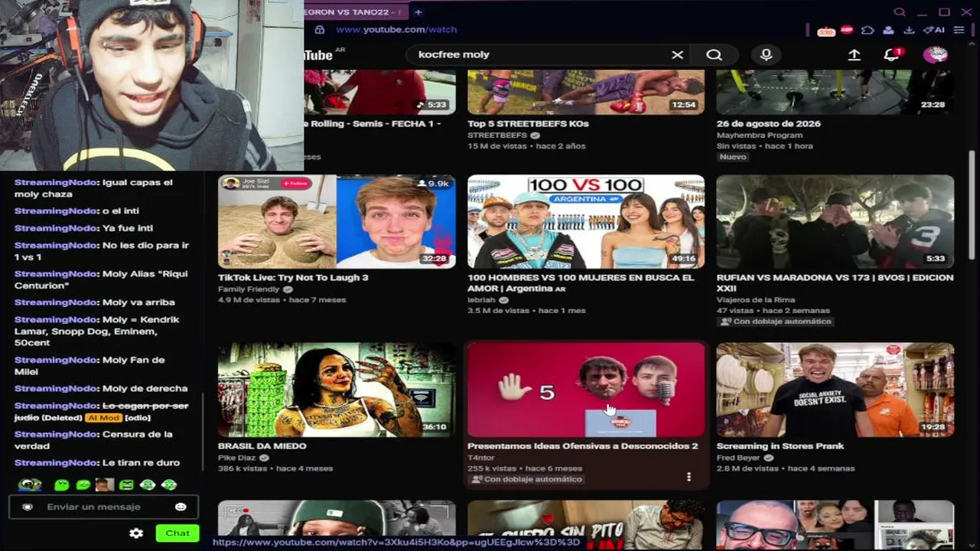Viewport: 980px width, 551px height.
Task: Open the STREETBEEFS channel link
Action: [497, 135]
